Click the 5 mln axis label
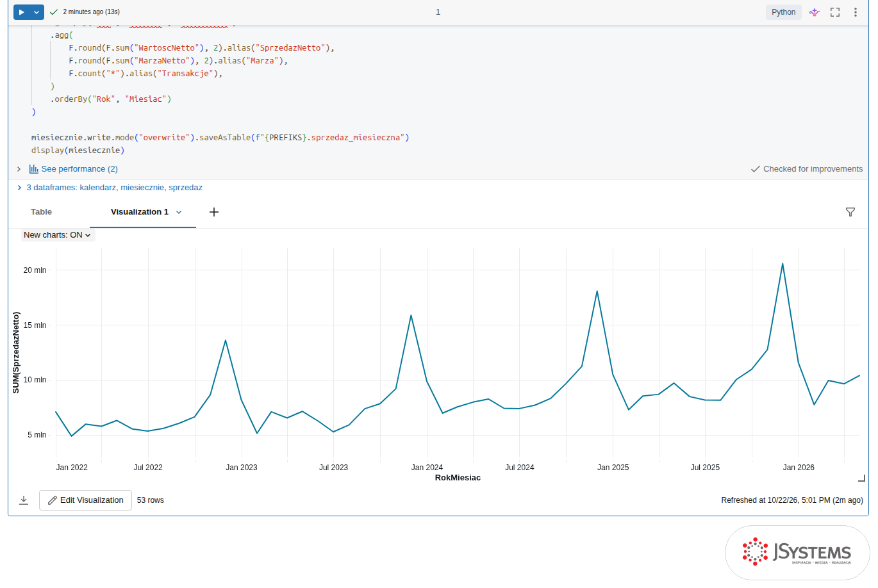The height and width of the screenshot is (588, 878). [37, 435]
